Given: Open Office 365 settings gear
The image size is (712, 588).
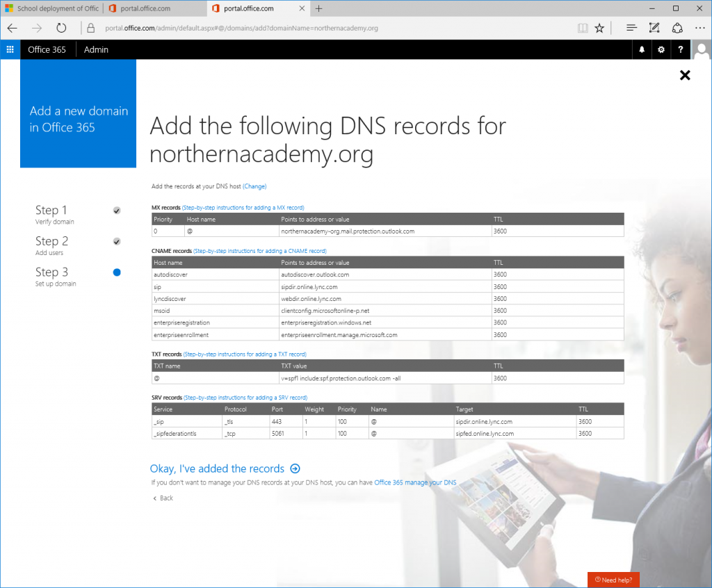Looking at the screenshot, I should tap(661, 49).
